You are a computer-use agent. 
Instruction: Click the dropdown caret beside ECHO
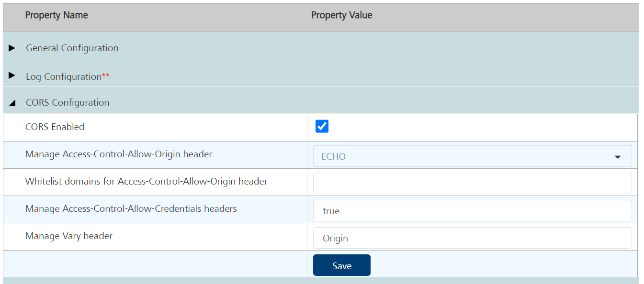pos(618,157)
